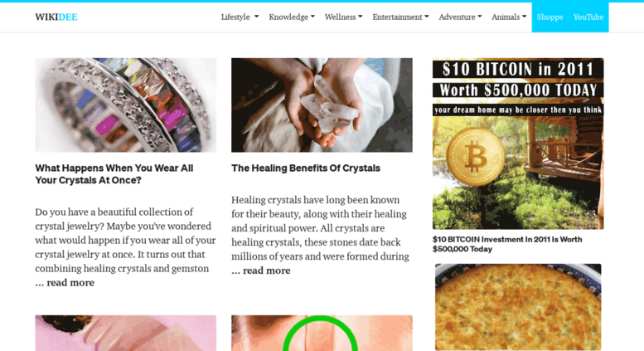The image size is (644, 351).
Task: Open the pink crystal article thumbnail
Action: [x=126, y=333]
